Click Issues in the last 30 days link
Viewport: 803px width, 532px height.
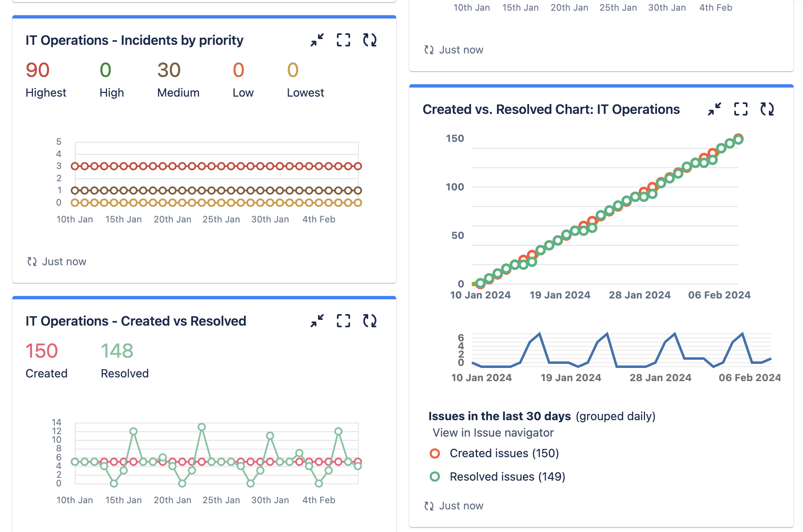(499, 416)
